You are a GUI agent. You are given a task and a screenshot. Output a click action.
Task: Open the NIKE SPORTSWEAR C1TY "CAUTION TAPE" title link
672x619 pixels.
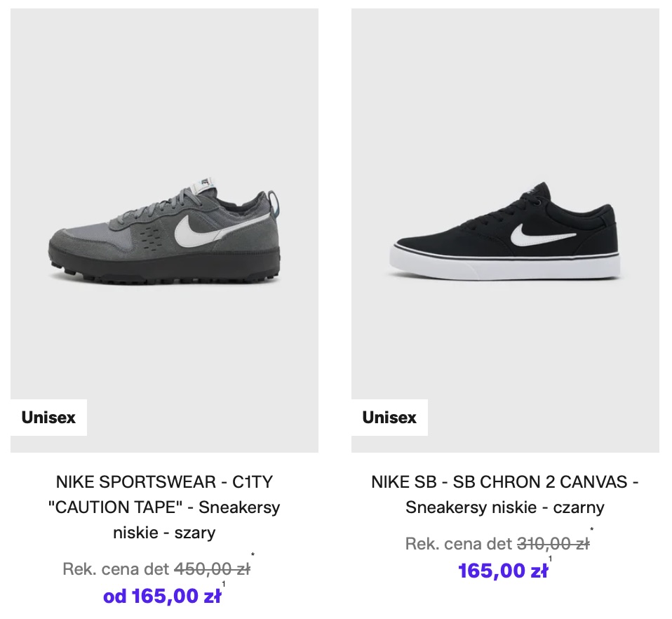[x=164, y=507]
